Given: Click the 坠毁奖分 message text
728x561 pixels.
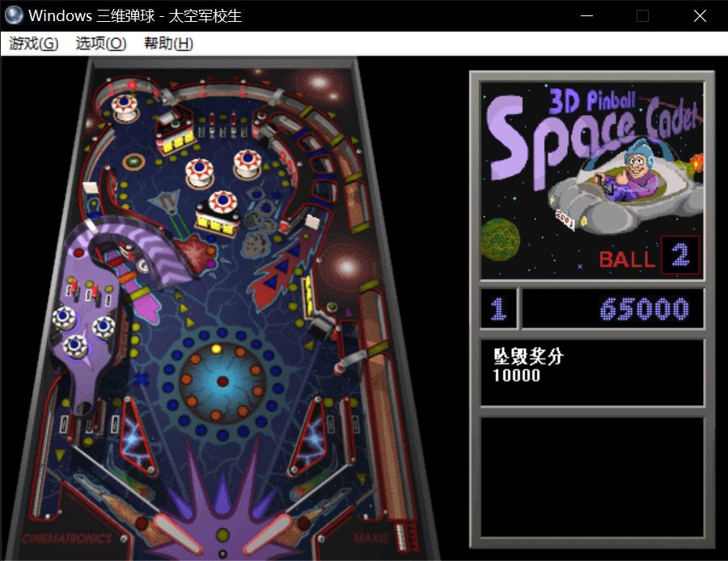Looking at the screenshot, I should 528,356.
